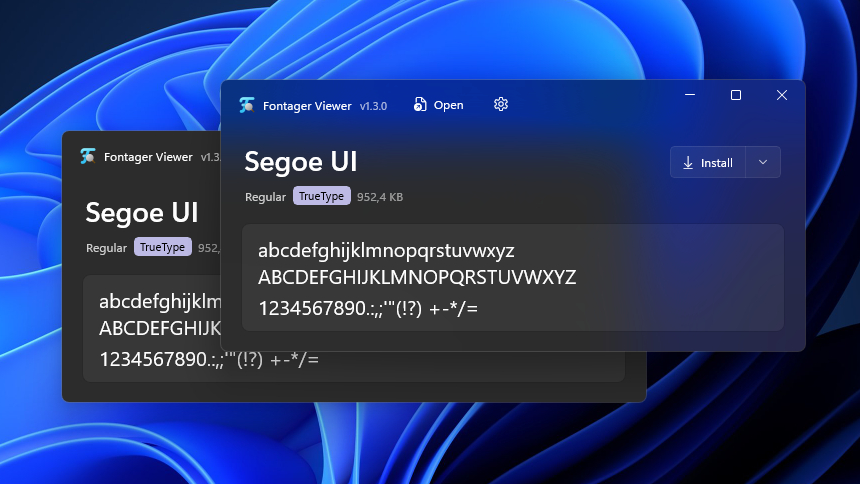Click the Fontager logo in the back window
The height and width of the screenshot is (484, 860).
tap(88, 156)
